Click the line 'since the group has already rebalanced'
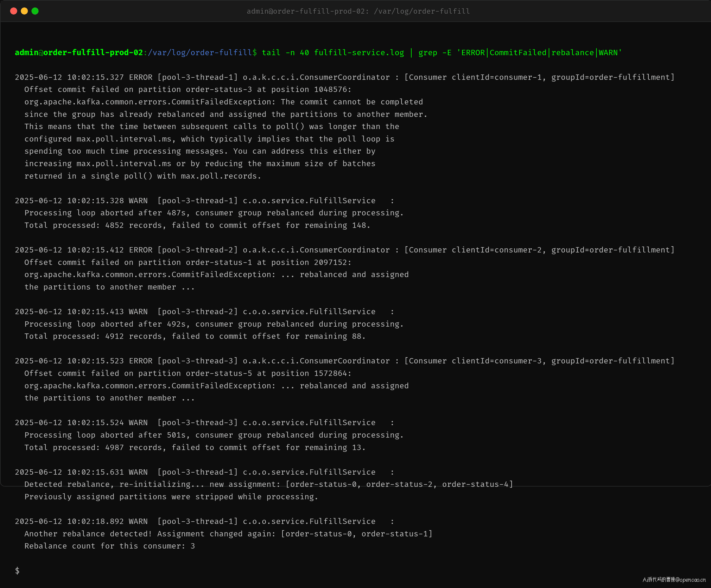This screenshot has width=711, height=588. pyautogui.click(x=226, y=115)
